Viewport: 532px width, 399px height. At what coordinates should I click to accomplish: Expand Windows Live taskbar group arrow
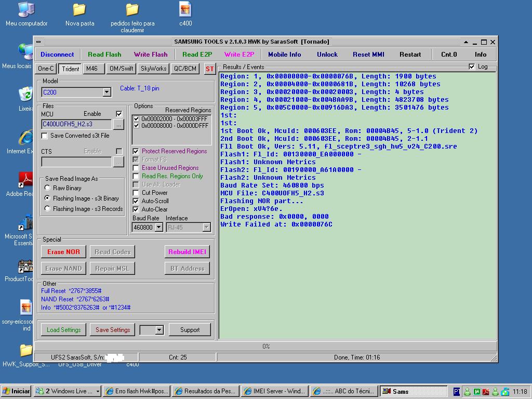pos(98,391)
